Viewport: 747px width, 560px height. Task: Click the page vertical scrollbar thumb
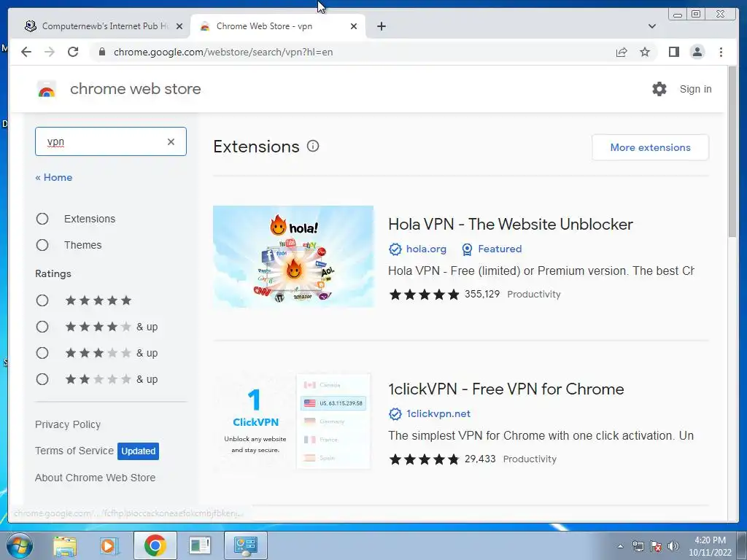click(x=732, y=152)
